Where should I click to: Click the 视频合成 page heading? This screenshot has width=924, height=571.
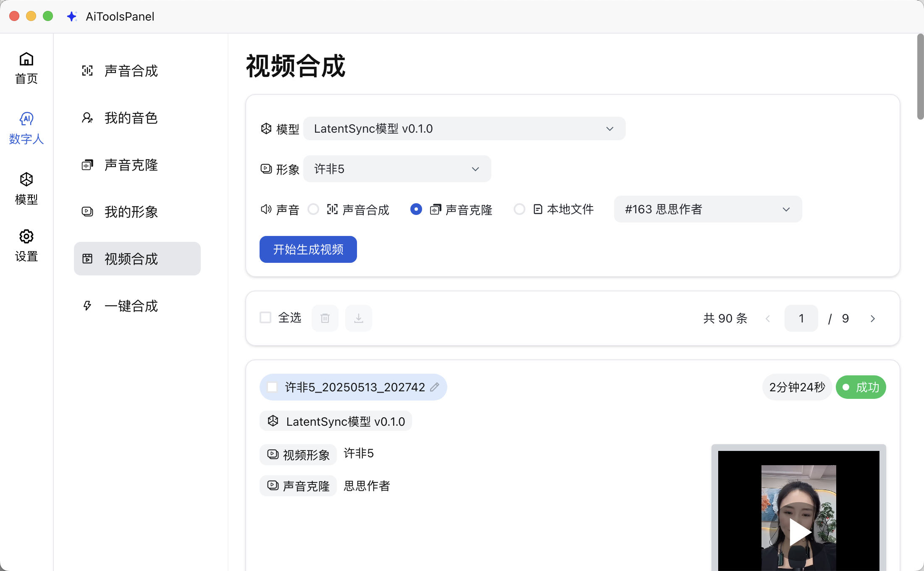pos(296,66)
